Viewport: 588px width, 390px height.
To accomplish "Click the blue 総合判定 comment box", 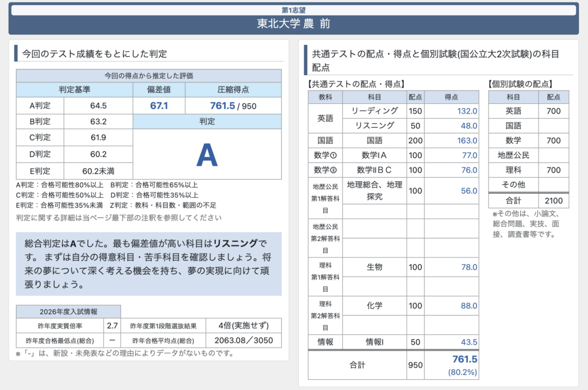I will pyautogui.click(x=149, y=264).
